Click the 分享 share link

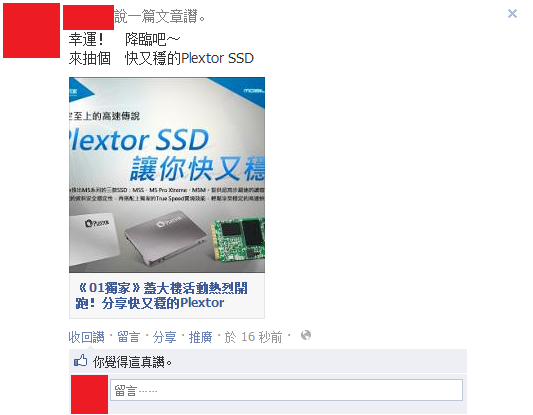[165, 337]
